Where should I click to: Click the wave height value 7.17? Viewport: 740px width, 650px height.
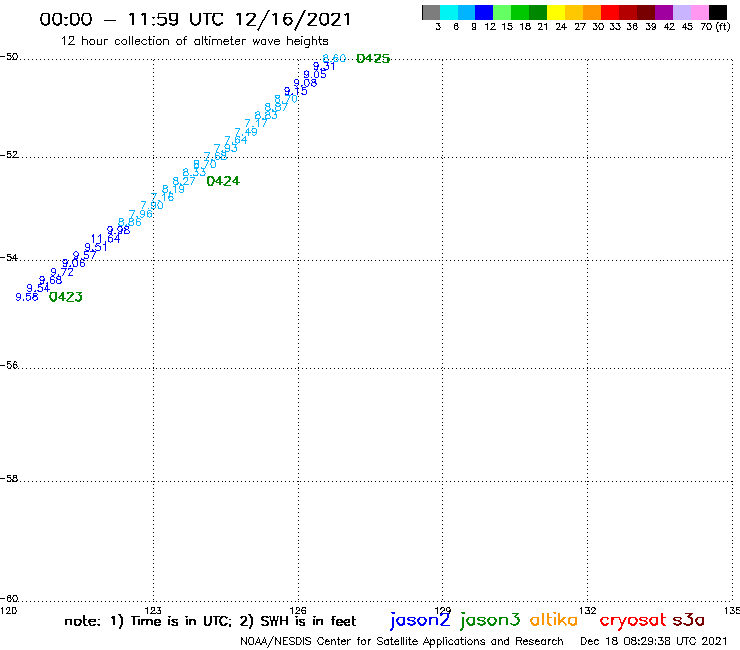[x=256, y=123]
